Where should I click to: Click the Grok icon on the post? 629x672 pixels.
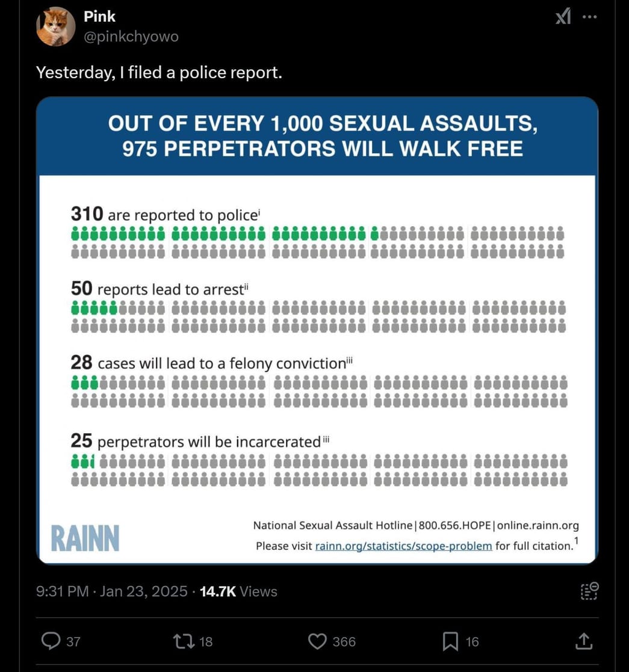pos(563,17)
